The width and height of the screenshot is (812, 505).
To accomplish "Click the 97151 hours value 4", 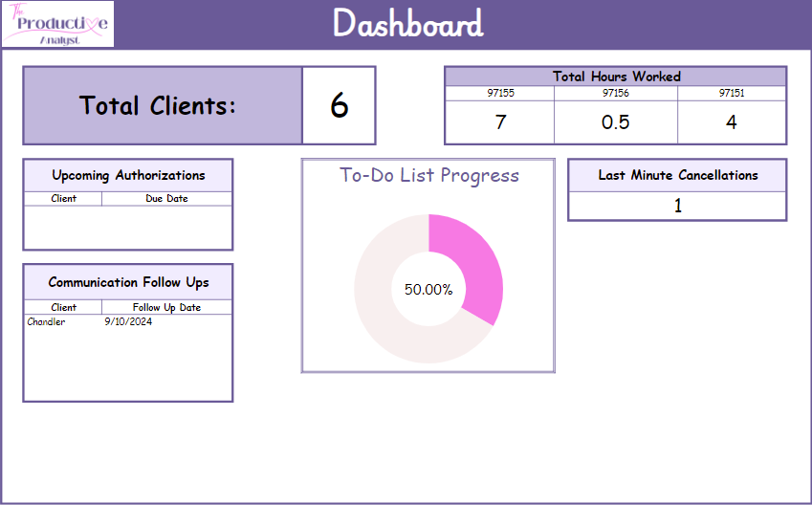I will [732, 122].
